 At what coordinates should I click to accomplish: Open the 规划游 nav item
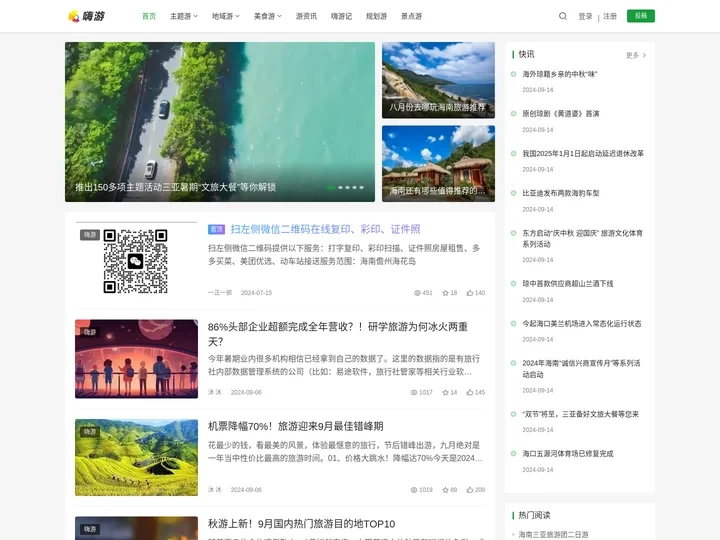[x=376, y=16]
